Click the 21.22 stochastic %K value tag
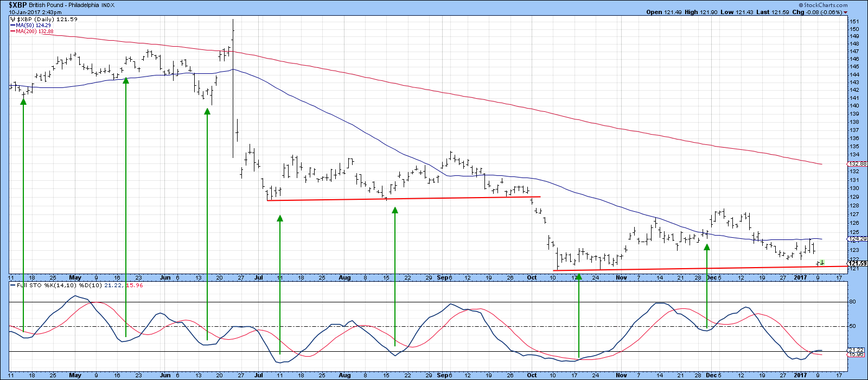 [857, 350]
